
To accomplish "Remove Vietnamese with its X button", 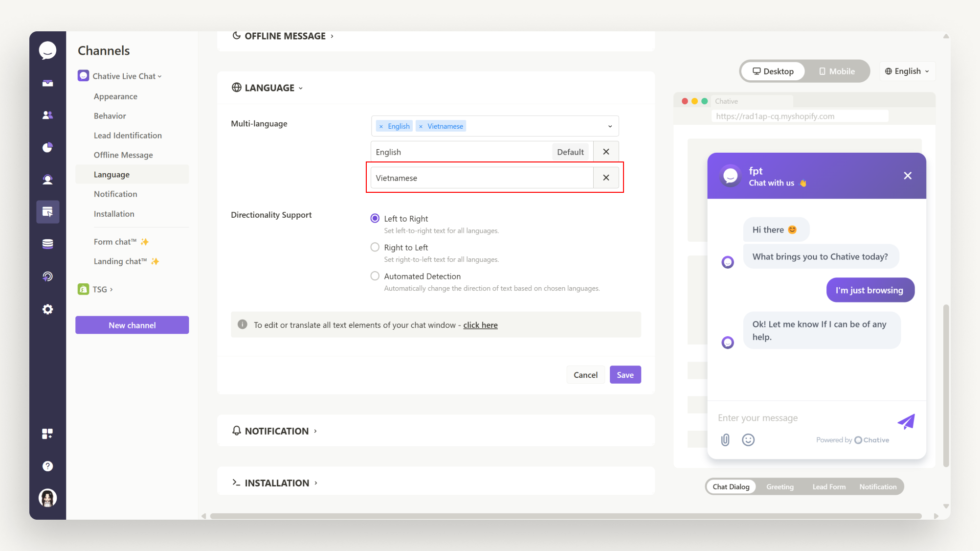I will tap(606, 178).
